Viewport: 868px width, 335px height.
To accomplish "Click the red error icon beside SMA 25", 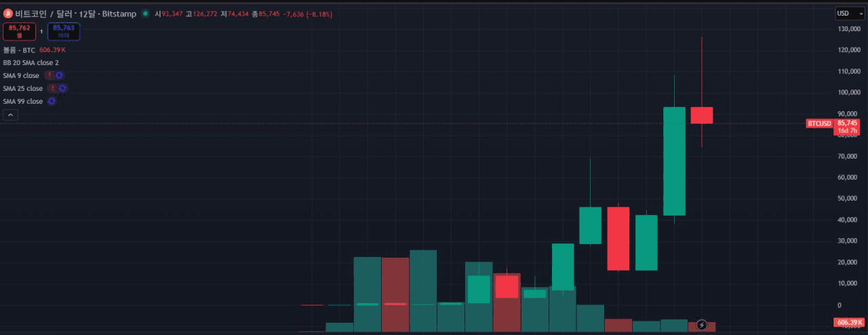I will tap(53, 88).
